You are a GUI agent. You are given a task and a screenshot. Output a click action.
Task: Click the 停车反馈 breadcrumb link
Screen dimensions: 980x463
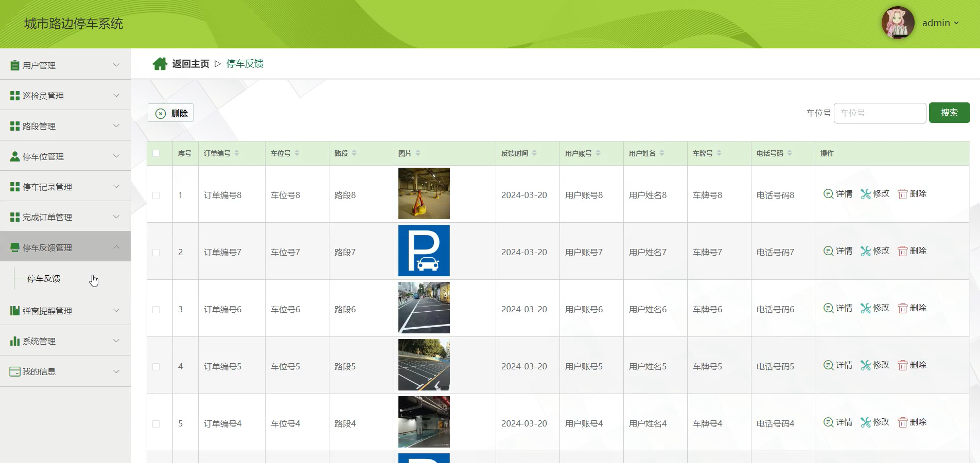point(245,64)
